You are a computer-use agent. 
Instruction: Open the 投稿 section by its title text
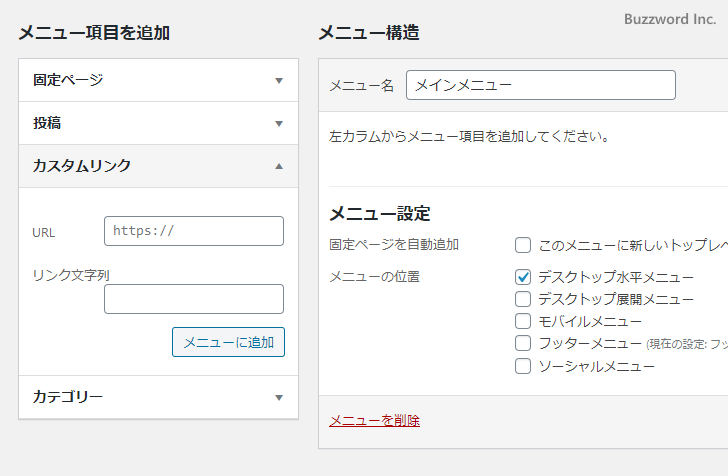coord(47,123)
